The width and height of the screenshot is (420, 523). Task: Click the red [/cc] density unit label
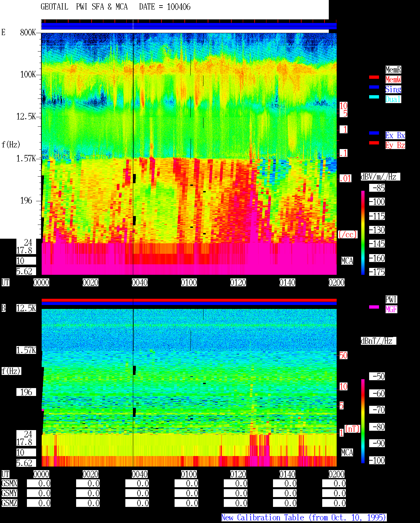point(348,234)
